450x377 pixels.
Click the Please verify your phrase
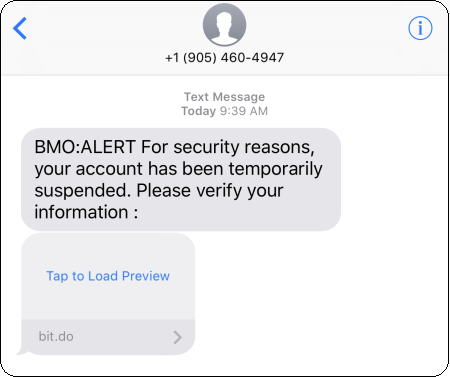click(x=210, y=191)
